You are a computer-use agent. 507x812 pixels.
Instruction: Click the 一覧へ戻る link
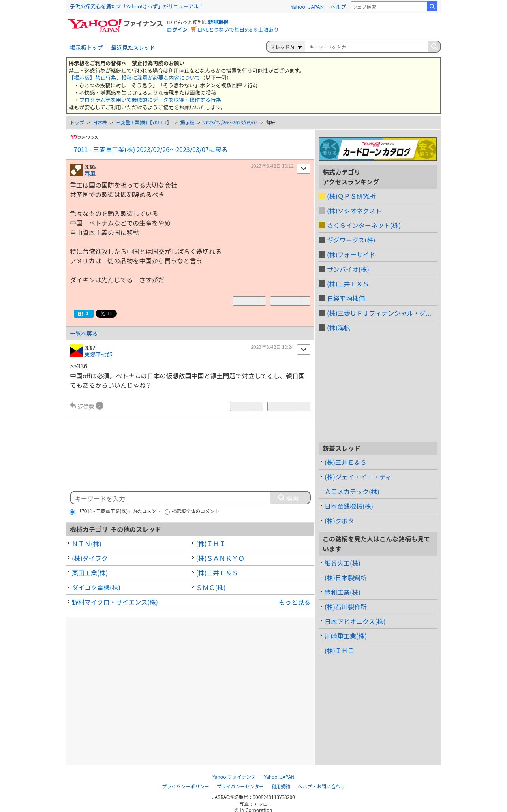(x=84, y=334)
